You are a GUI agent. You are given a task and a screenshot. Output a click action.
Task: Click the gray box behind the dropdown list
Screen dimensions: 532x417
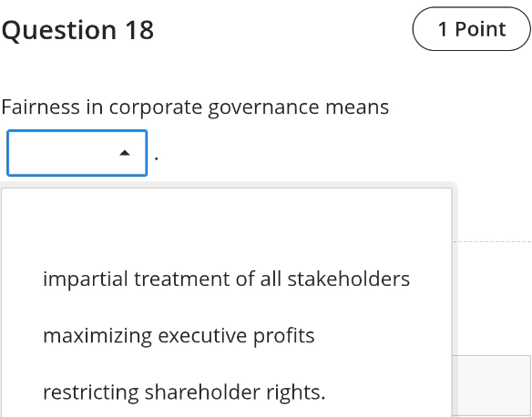492,386
